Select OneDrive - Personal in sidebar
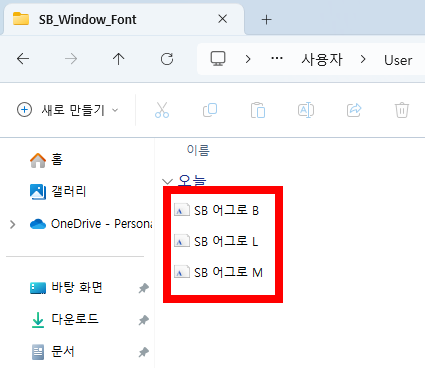This screenshot has height=368, width=425. click(91, 224)
